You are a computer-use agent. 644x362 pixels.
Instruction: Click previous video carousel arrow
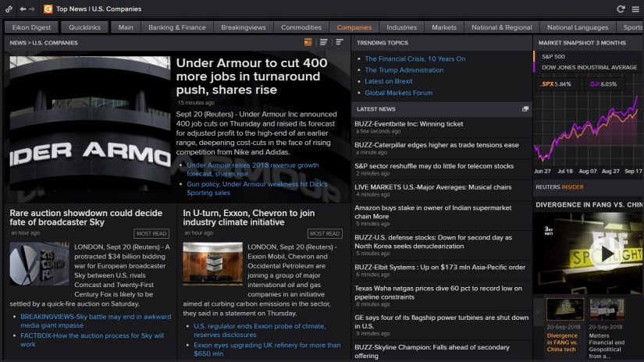(x=538, y=311)
